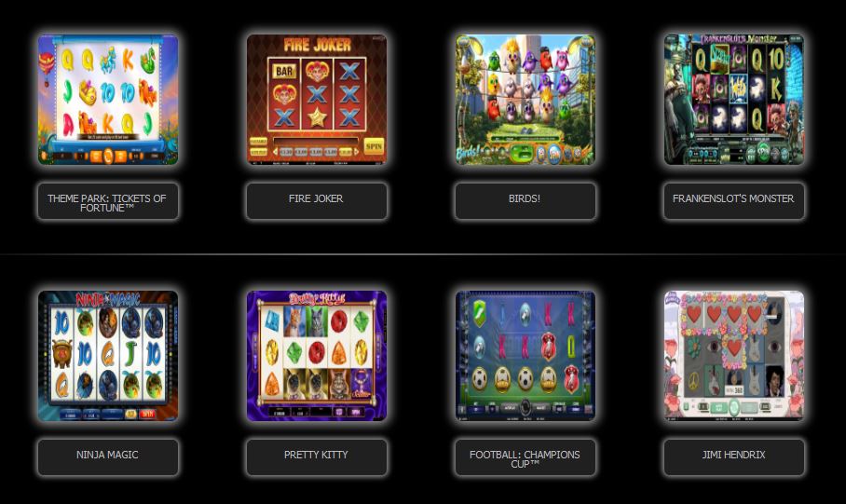Click the red hot air balloon in Theme Park preview
Image resolution: width=846 pixels, height=504 pixels.
47,66
